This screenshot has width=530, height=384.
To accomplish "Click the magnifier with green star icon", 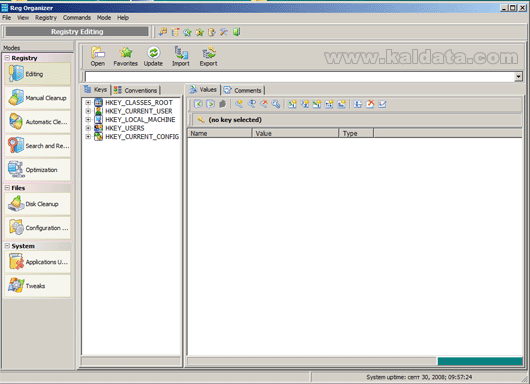I will (x=187, y=32).
